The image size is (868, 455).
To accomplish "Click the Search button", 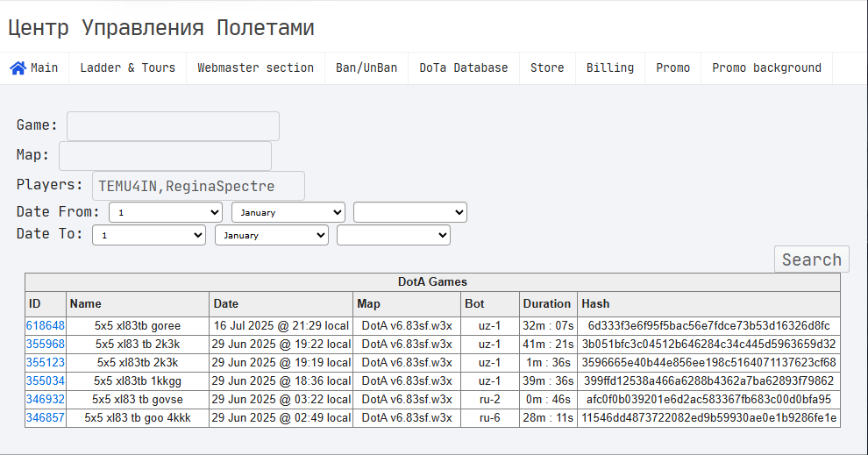I will click(x=812, y=259).
